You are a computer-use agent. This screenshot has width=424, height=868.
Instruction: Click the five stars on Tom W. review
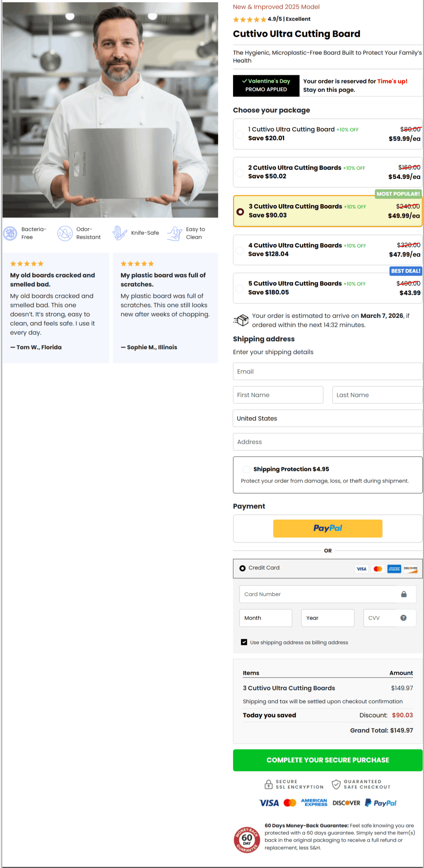[x=27, y=263]
